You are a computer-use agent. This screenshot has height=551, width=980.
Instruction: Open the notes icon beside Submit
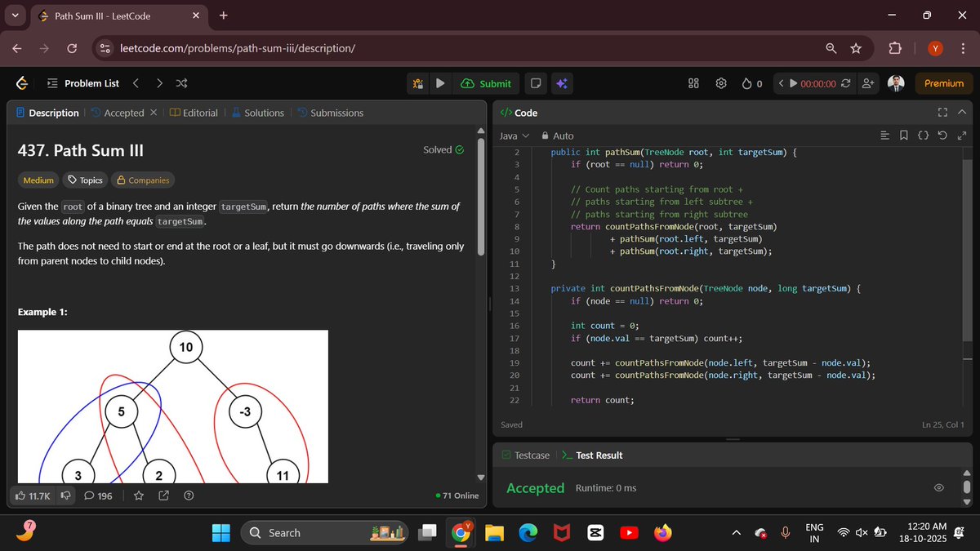tap(535, 83)
